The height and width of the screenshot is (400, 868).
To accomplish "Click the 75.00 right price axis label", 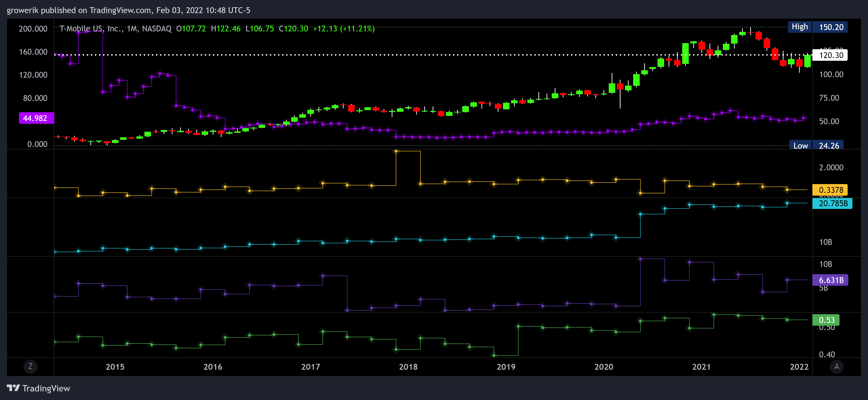I will [x=829, y=98].
